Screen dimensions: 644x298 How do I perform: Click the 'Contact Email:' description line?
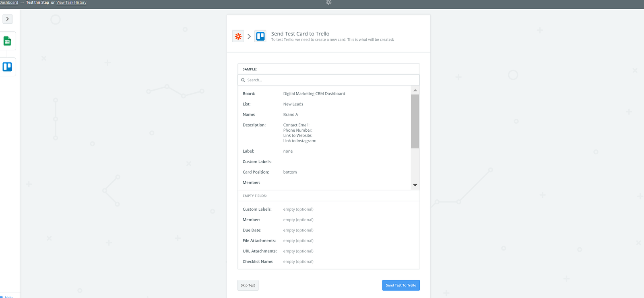296,125
